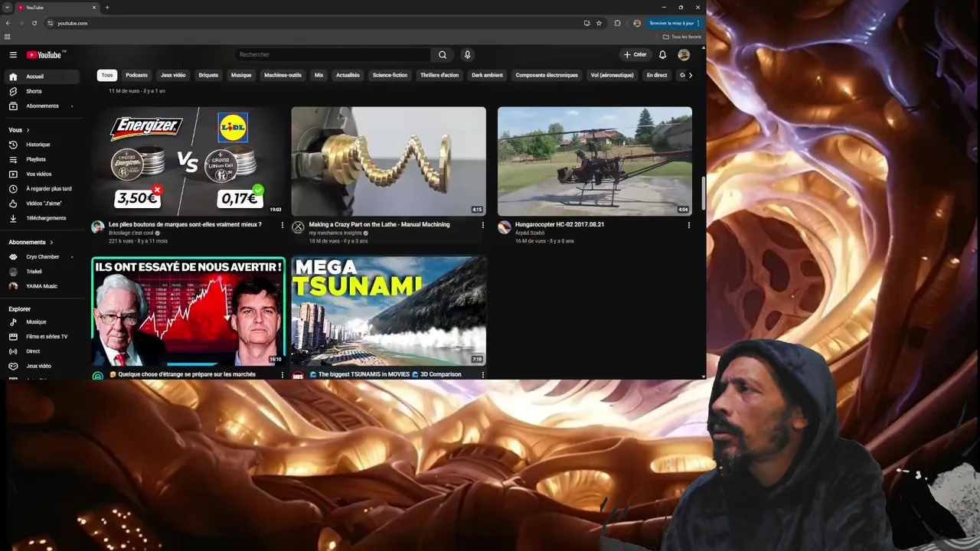Screen dimensions: 980x551
Task: Open Playlists in sidebar
Action: pos(43,159)
